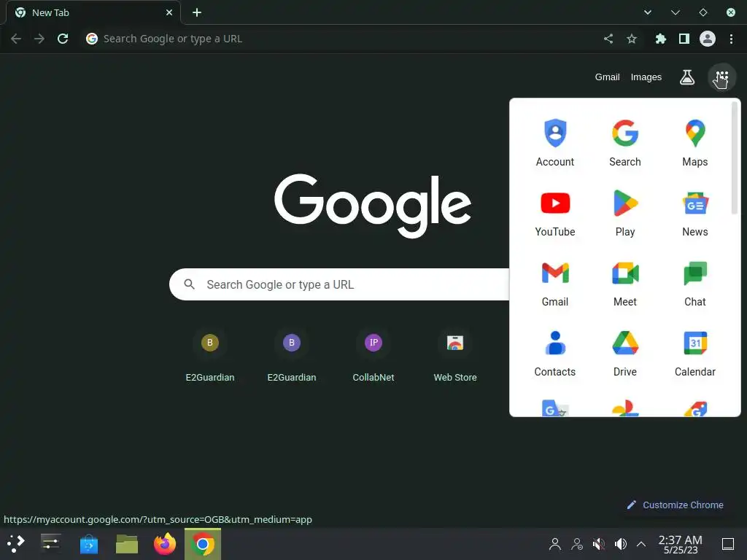Close the New Tab tab
747x560 pixels.
point(169,12)
